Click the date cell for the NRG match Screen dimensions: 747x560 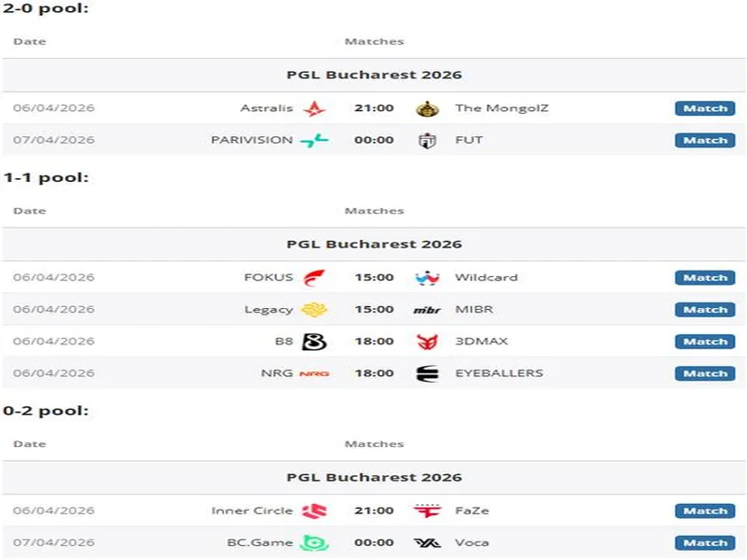[x=53, y=372]
